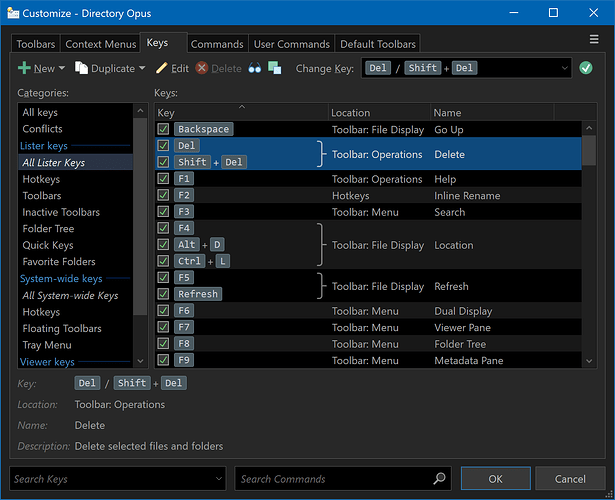Click the Name column header
Viewport: 615px width, 500px height.
point(492,113)
